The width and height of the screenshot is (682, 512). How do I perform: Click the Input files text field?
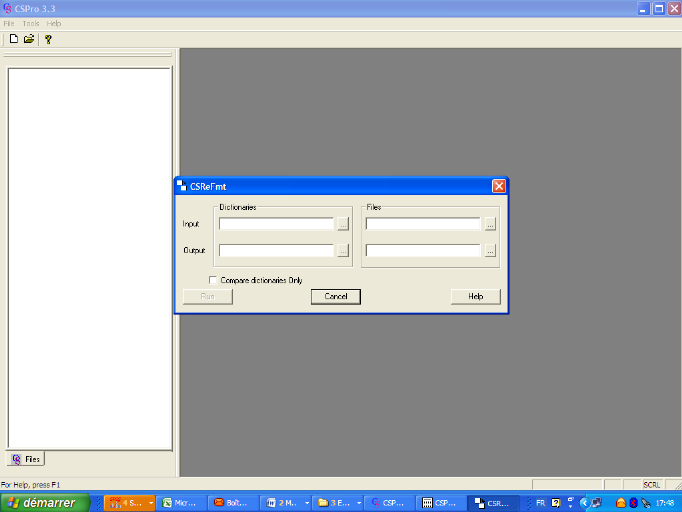click(424, 224)
